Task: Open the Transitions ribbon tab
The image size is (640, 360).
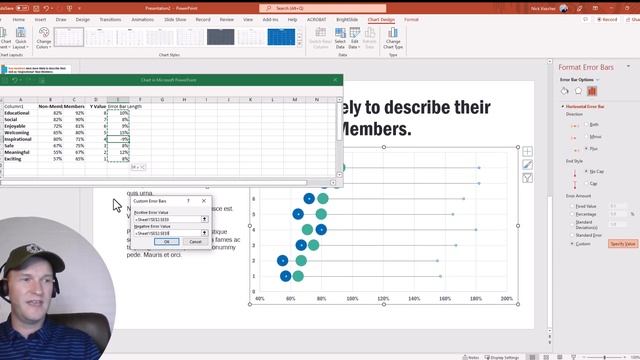Action: click(x=110, y=20)
